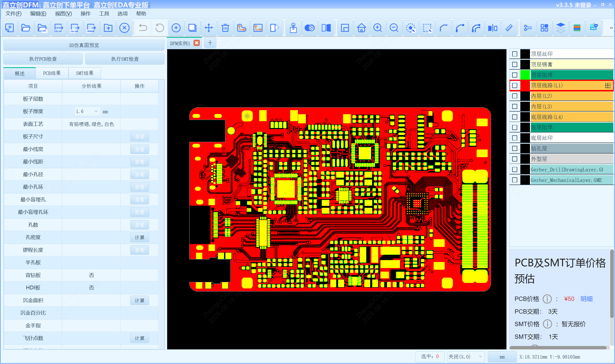Click the ruler measure tool icon

point(509,28)
